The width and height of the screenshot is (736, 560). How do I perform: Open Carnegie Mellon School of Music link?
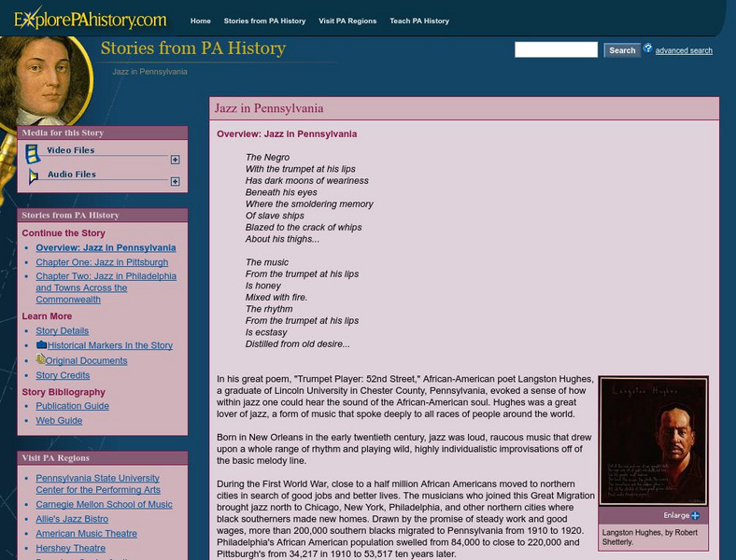pyautogui.click(x=105, y=504)
